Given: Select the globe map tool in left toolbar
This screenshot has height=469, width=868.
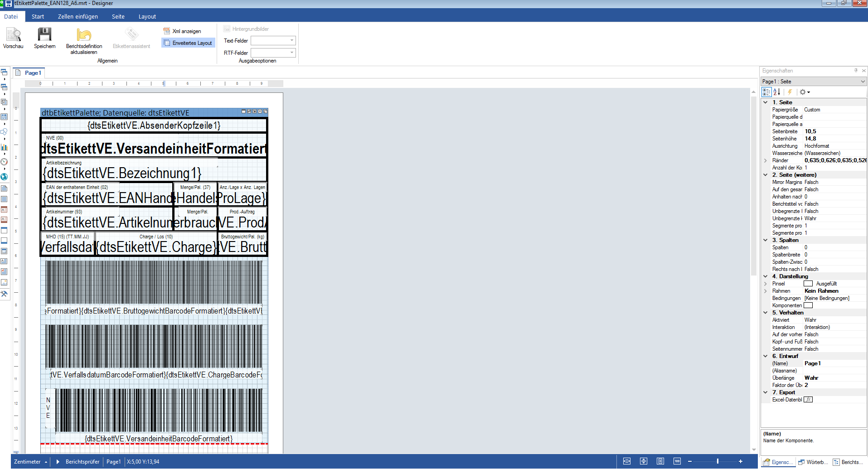Looking at the screenshot, I should 4,177.
